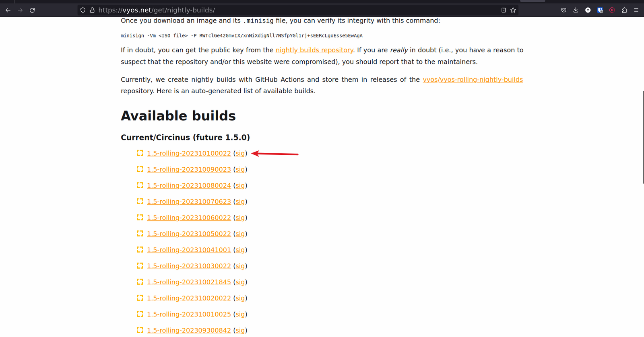Click bullet icon beside build 202310021845

click(140, 282)
